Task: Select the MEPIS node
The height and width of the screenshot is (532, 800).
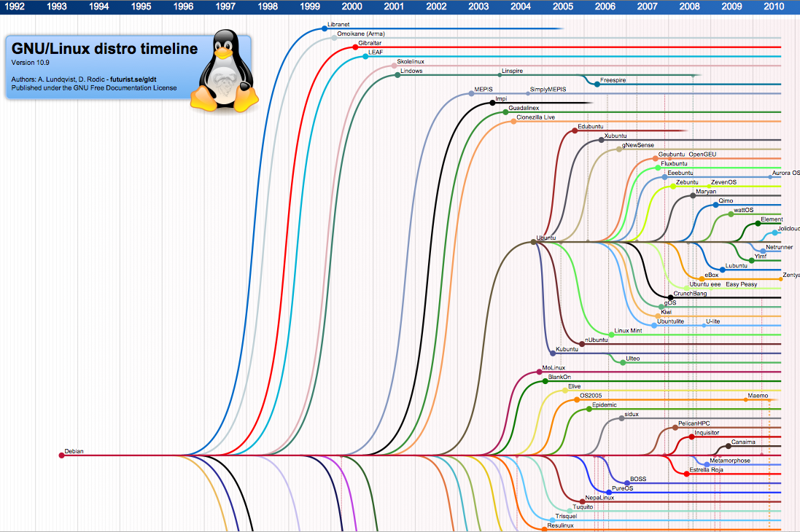Action: point(471,93)
